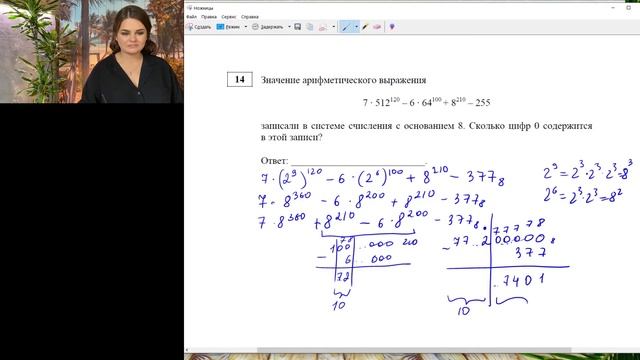Click the scrollbar left arrow
This screenshot has height=360, width=640.
tap(187, 350)
